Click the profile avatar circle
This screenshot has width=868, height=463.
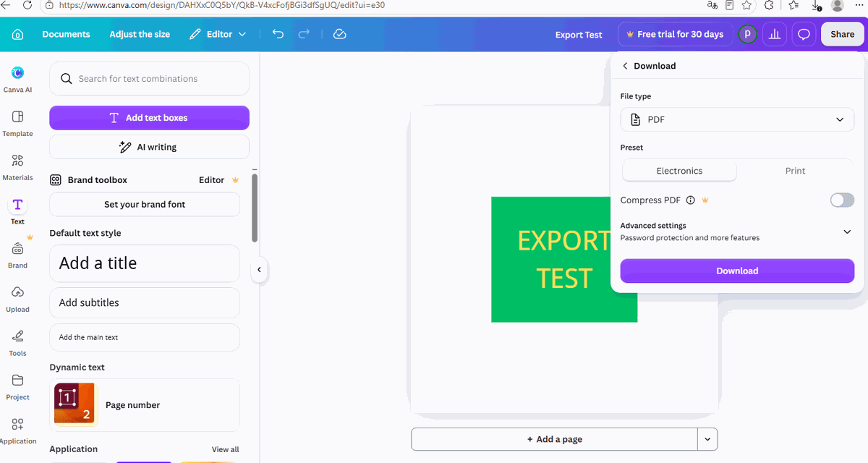pyautogui.click(x=748, y=34)
